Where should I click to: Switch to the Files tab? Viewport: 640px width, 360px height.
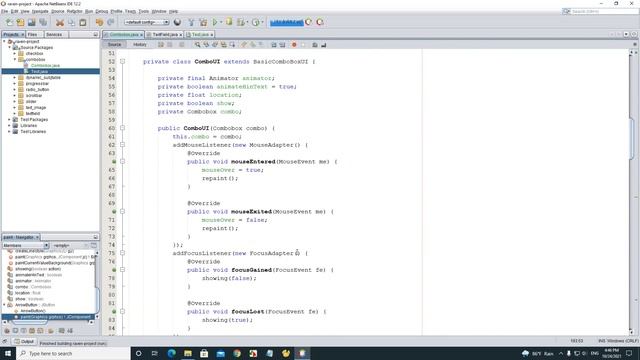(x=33, y=35)
